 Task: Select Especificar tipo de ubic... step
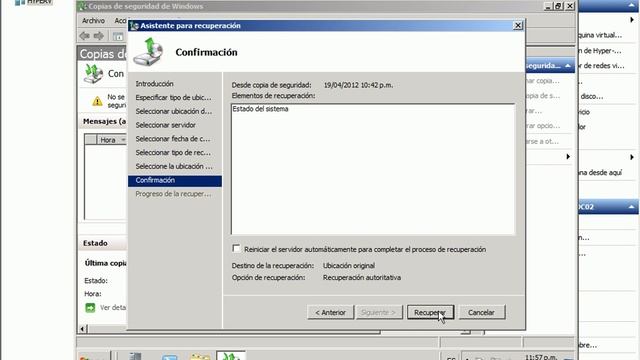[173, 98]
